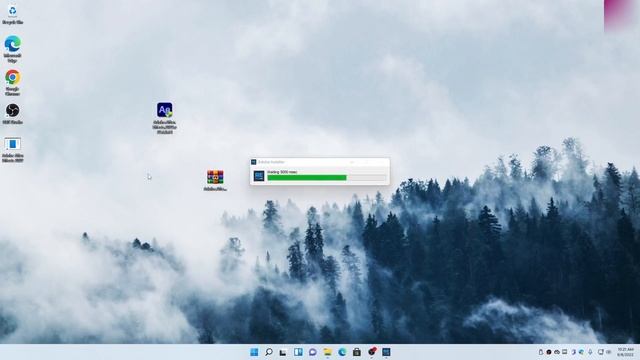This screenshot has height=360, width=640.
Task: Launch OBS Studio from the desktop
Action: tap(12, 113)
